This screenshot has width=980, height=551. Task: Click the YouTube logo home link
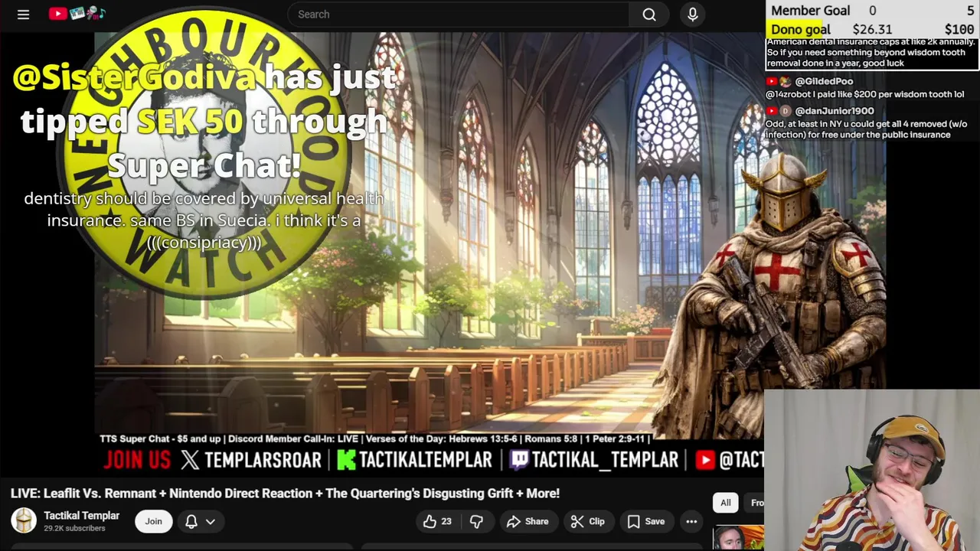pyautogui.click(x=77, y=13)
